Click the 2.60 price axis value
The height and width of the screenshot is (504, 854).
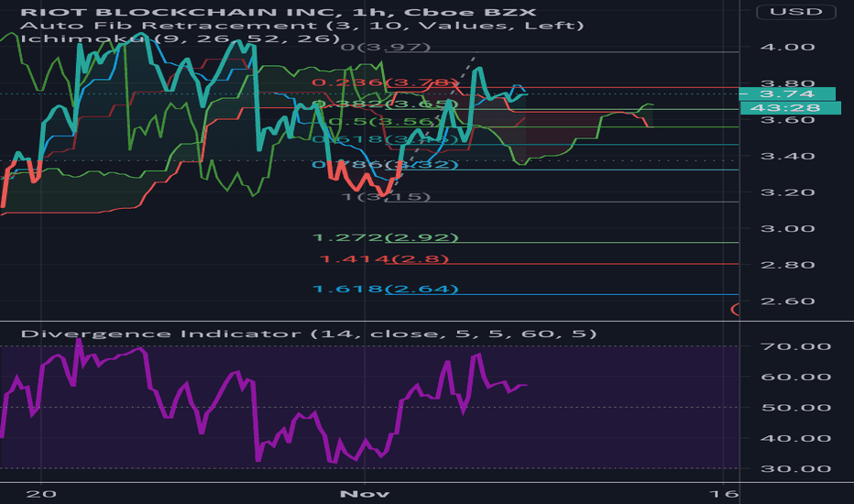(787, 301)
